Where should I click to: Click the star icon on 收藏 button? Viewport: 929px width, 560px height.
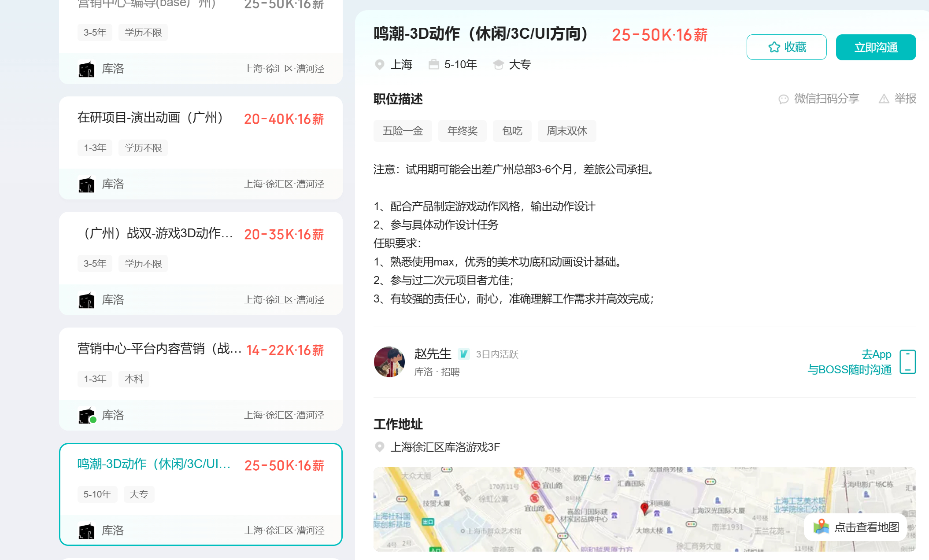(774, 47)
